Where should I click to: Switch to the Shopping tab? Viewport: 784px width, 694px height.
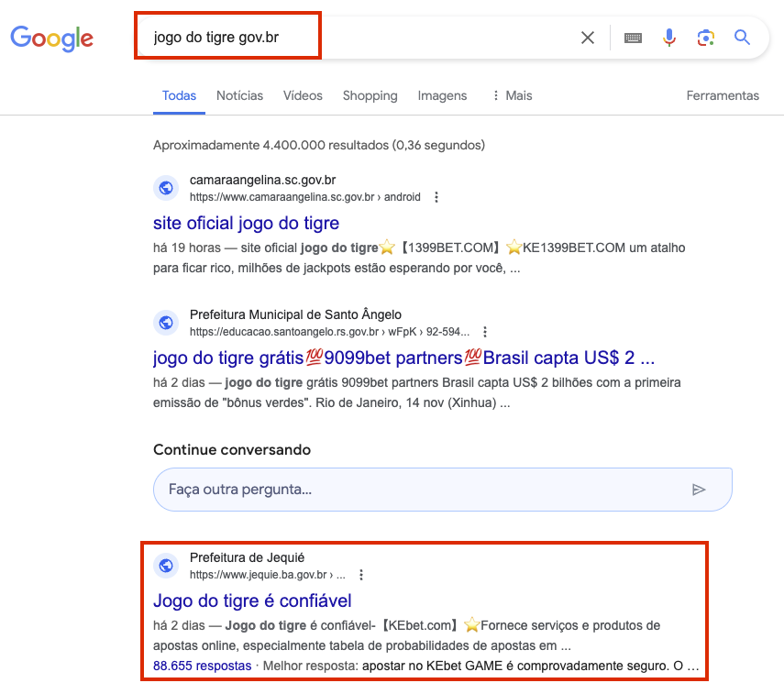[370, 95]
